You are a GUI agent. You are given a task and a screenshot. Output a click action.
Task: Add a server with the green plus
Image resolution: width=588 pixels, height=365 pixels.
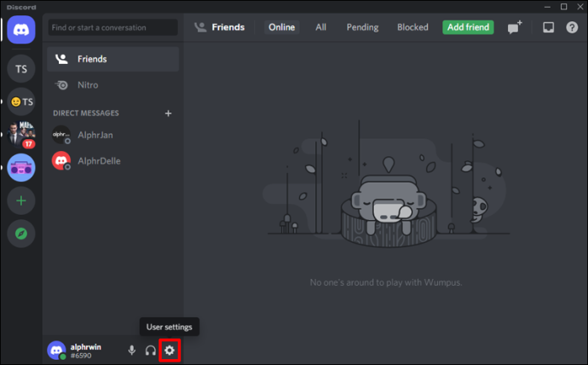(x=21, y=200)
